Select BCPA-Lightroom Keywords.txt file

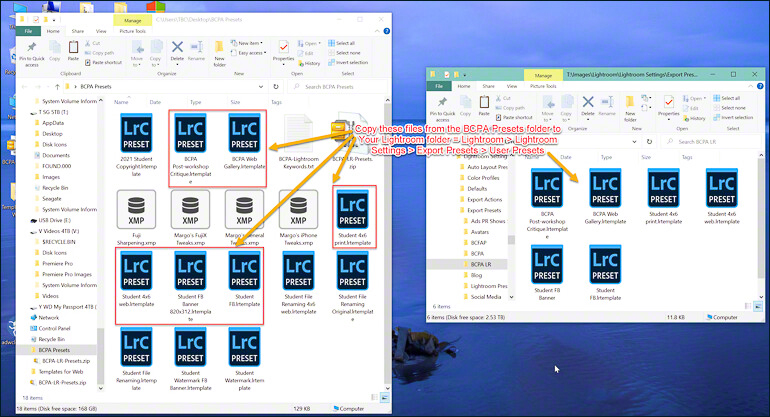298,141
